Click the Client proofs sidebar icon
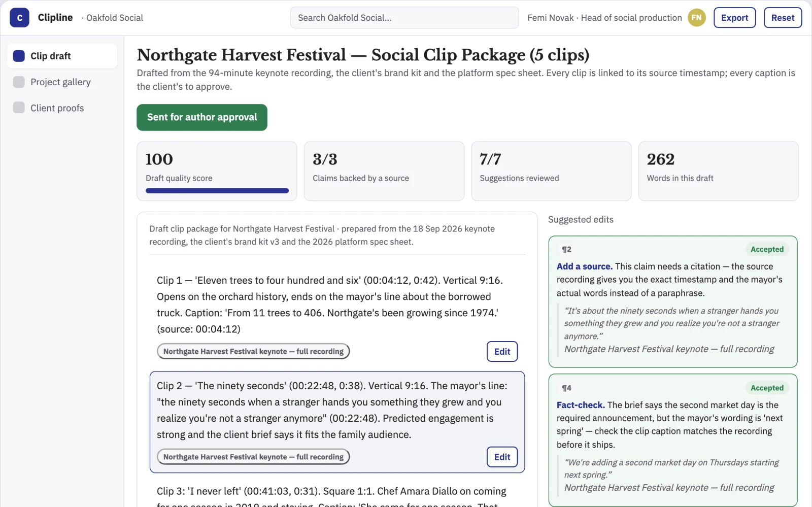 coord(19,108)
